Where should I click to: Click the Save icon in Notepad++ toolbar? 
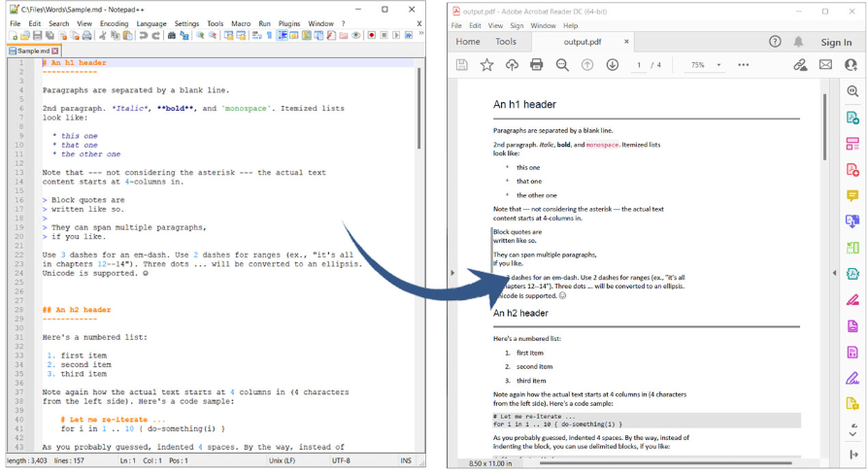(37, 35)
